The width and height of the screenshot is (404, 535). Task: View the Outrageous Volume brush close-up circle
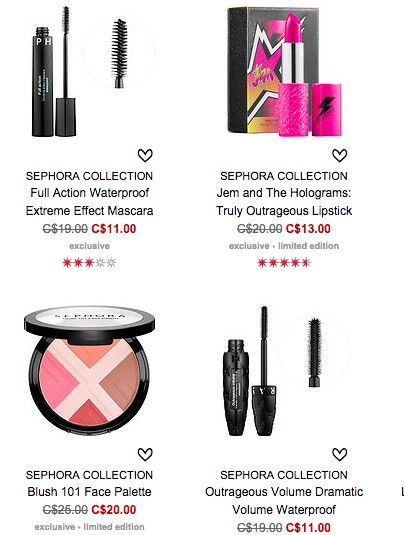click(314, 352)
